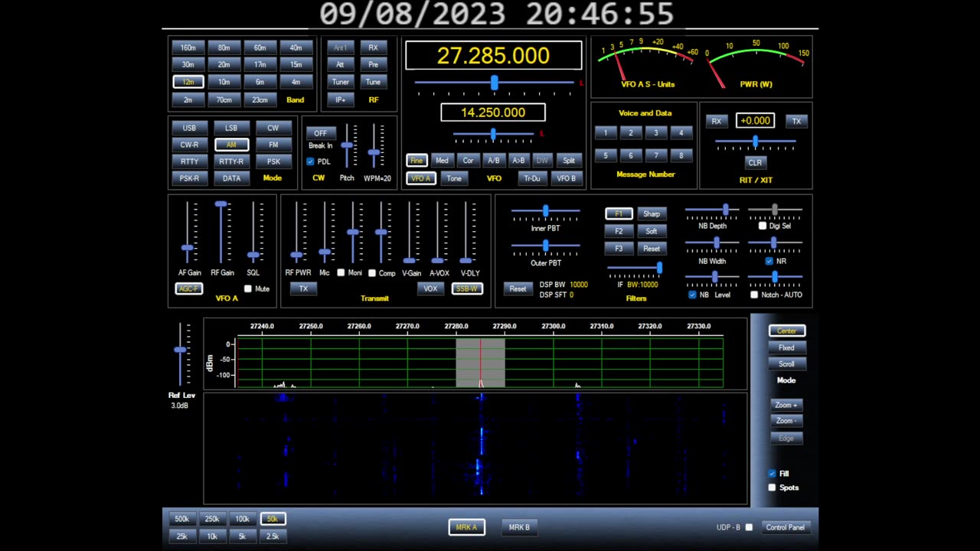Toggle the VOX button
980x551 pixels.
tap(430, 289)
